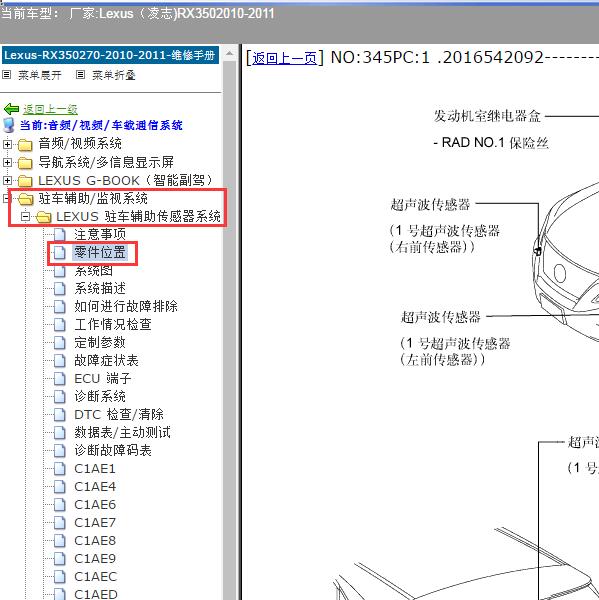Click 菜单折叠 to collapse all menus
Screen dimensions: 599x600
pyautogui.click(x=114, y=75)
